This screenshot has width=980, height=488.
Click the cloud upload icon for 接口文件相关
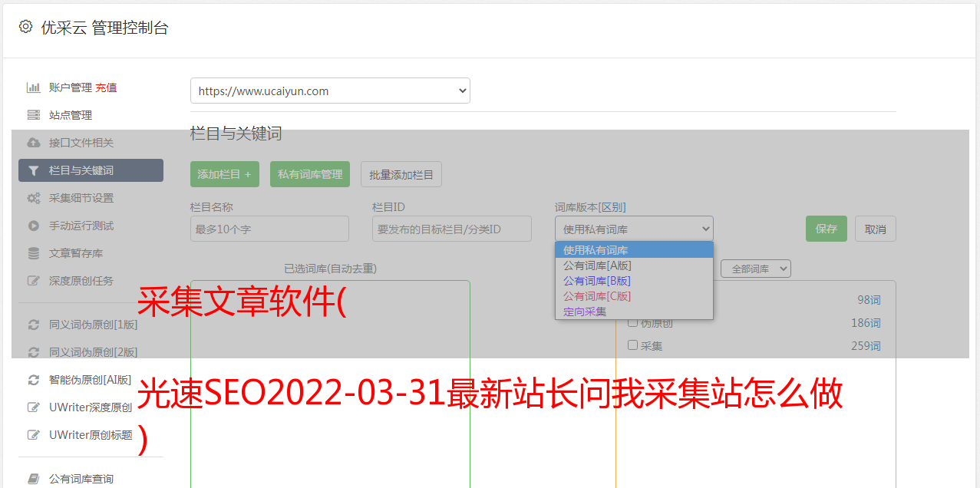pyautogui.click(x=34, y=143)
